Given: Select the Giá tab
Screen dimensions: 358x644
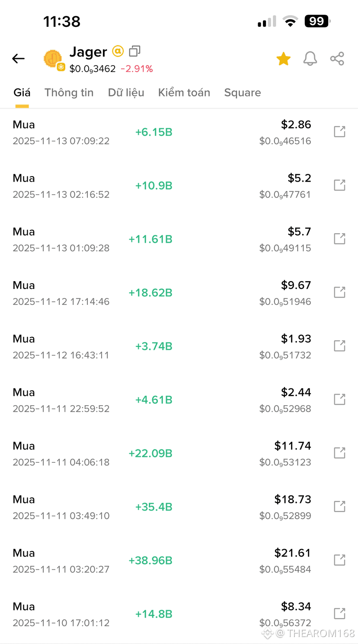Looking at the screenshot, I should [22, 93].
